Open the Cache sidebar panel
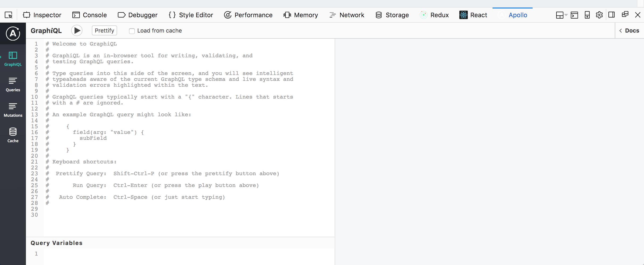 13,135
